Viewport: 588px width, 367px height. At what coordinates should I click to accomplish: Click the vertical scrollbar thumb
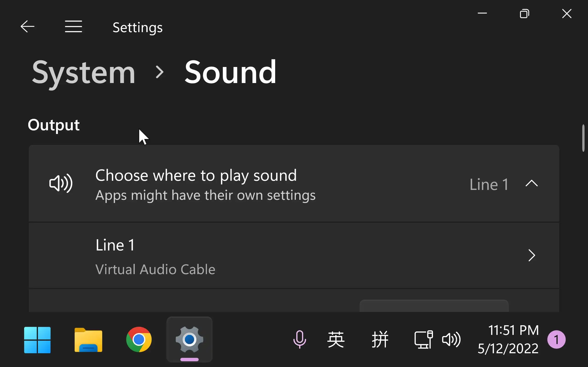point(583,138)
